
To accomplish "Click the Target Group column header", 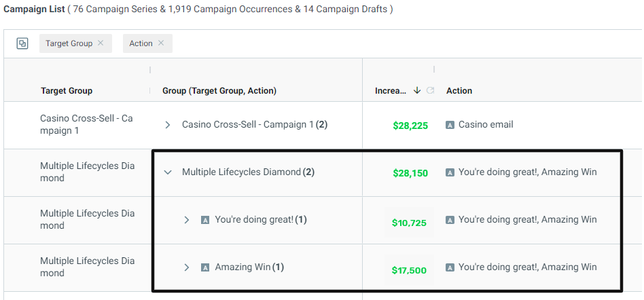I will (67, 91).
